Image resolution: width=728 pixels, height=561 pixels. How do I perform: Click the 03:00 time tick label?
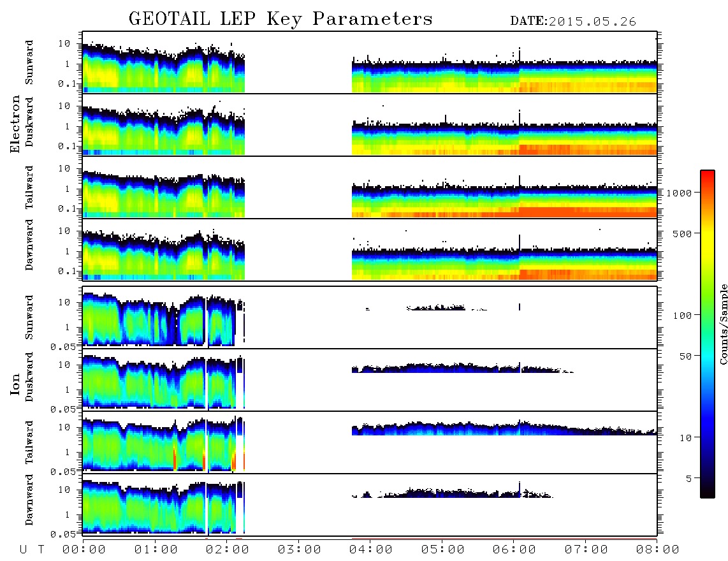(x=300, y=550)
